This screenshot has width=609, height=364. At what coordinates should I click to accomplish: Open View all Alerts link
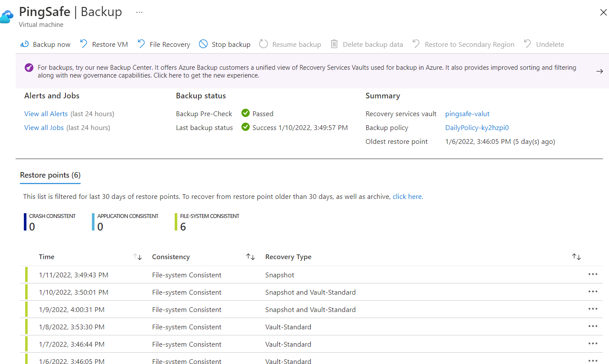tap(46, 114)
